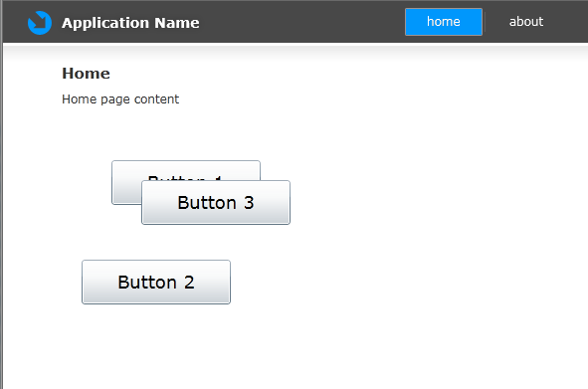Click Button 3
The height and width of the screenshot is (389, 588).
[x=216, y=203]
